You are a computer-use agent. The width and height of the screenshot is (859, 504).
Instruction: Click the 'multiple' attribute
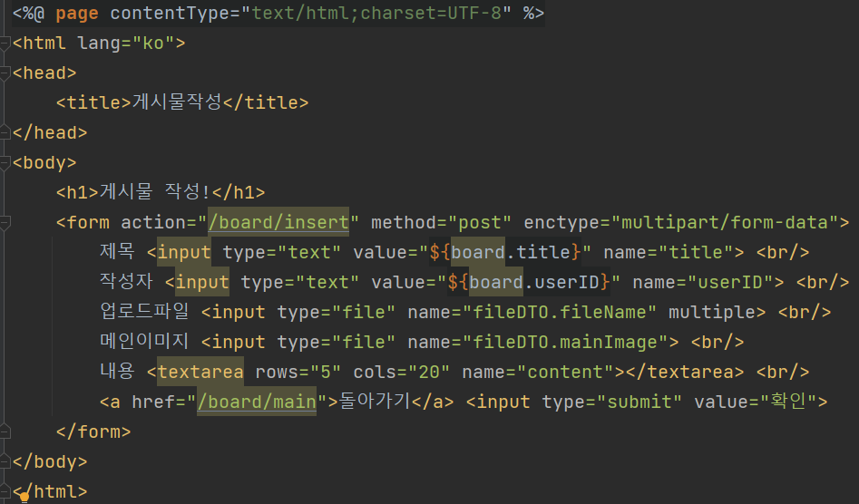(x=711, y=312)
